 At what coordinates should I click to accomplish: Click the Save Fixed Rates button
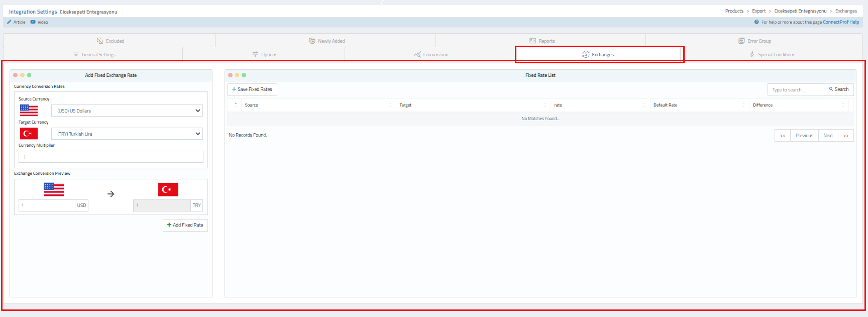pyautogui.click(x=252, y=89)
